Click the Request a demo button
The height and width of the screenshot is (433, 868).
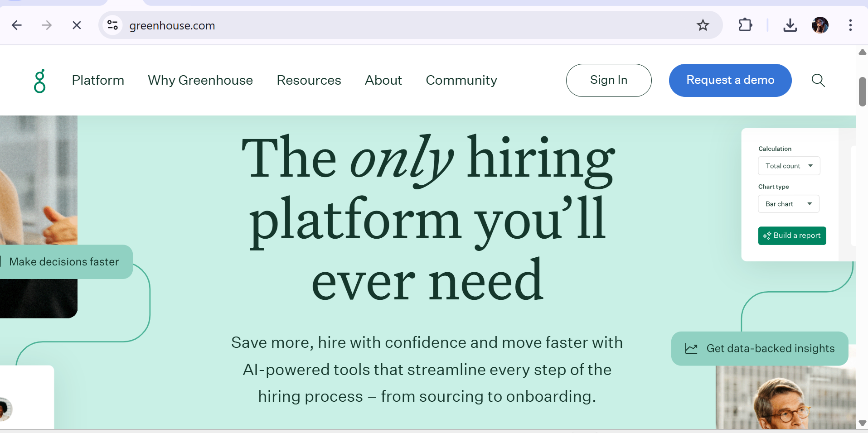tap(730, 80)
